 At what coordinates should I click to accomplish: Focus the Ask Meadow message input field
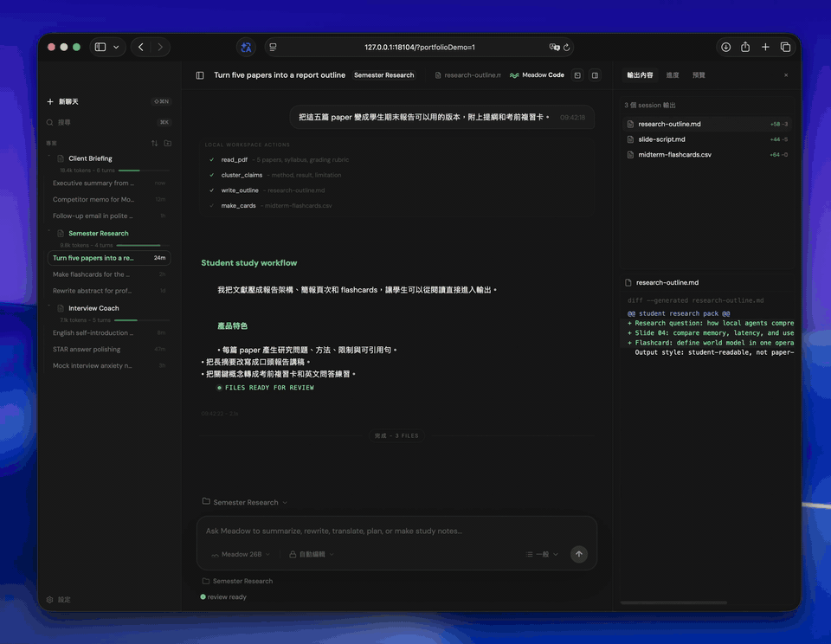396,531
